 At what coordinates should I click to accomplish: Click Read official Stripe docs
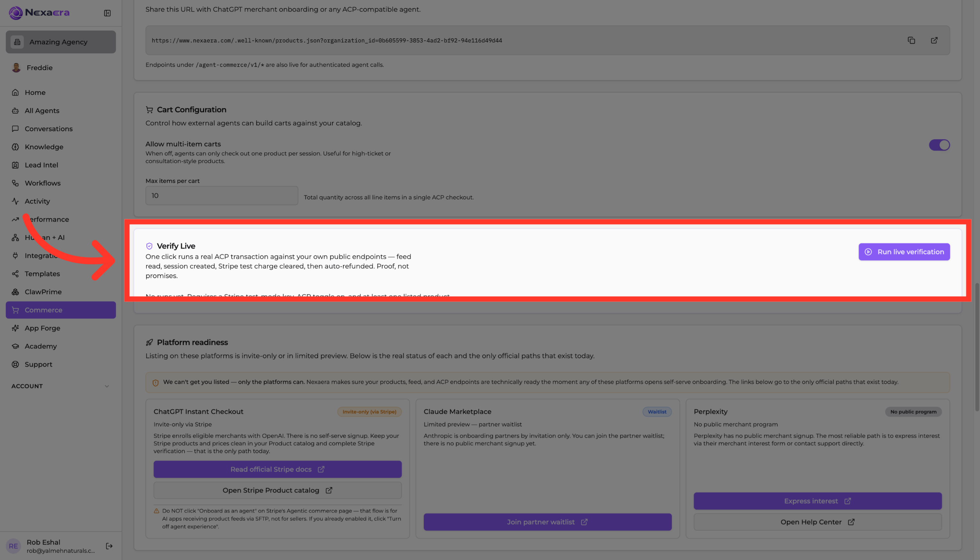278,469
